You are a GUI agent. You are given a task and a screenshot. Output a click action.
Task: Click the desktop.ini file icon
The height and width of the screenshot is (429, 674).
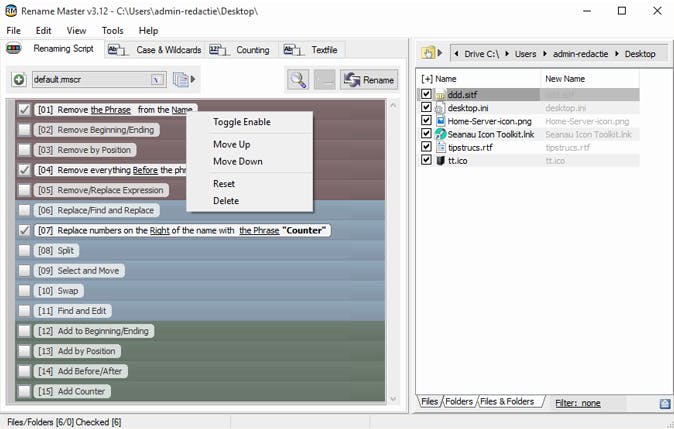pos(440,108)
